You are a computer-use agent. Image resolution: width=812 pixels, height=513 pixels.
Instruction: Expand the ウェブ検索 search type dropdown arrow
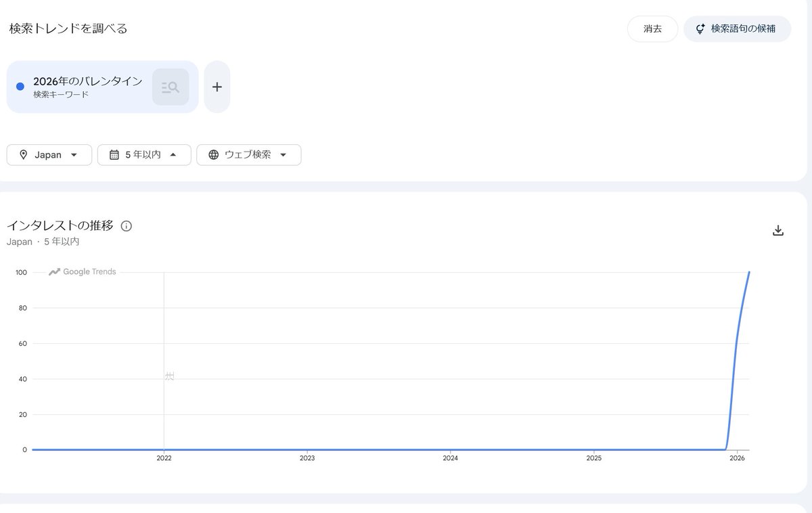pyautogui.click(x=283, y=155)
